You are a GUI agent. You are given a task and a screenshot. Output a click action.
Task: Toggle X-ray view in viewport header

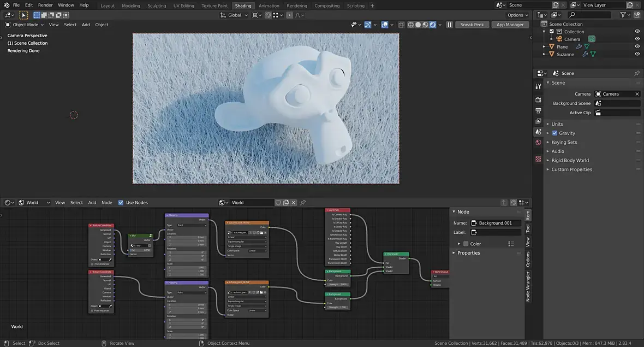[x=401, y=25]
